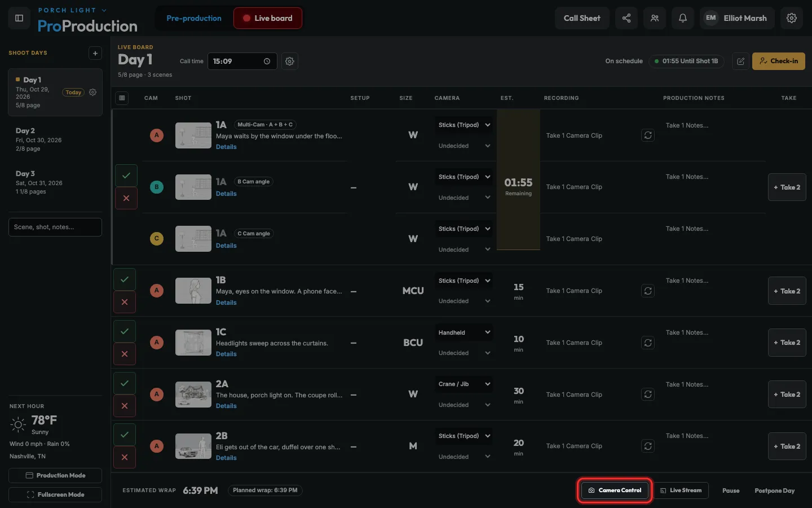
Task: Select Day 2 in shoot days
Action: [55, 139]
